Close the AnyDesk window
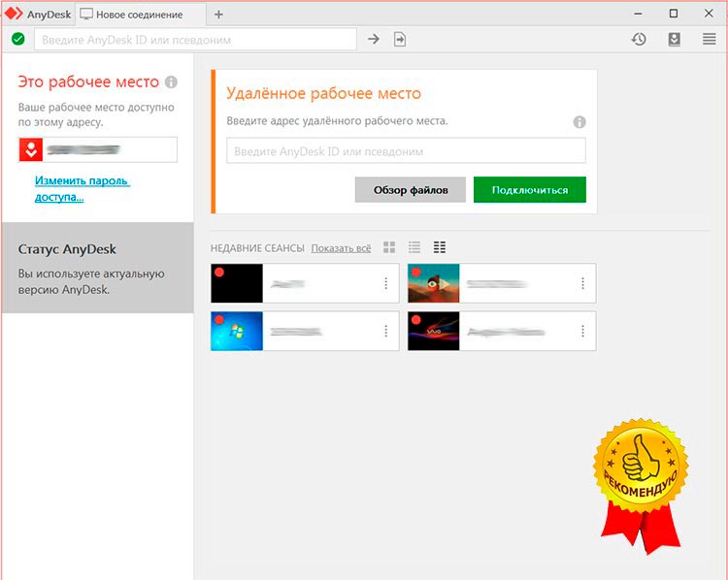 [709, 14]
